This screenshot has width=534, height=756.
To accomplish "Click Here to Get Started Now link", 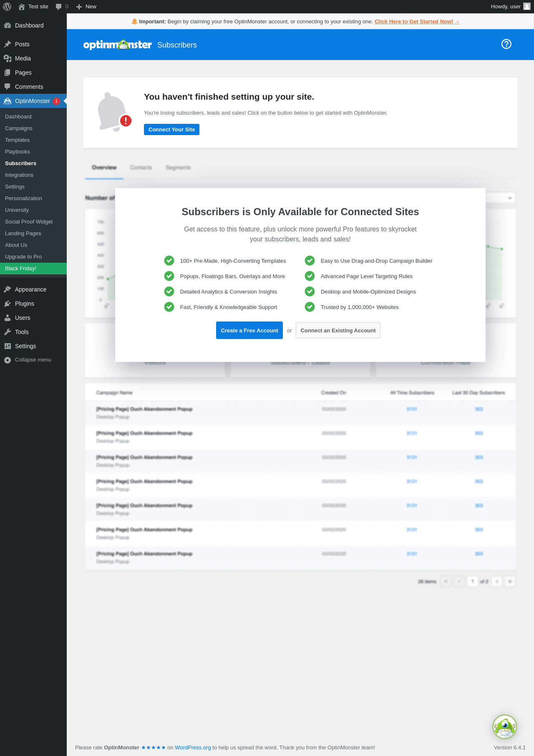I will pyautogui.click(x=417, y=22).
